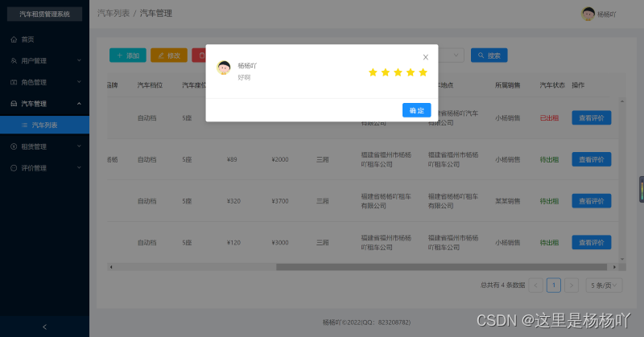Screen dimensions: 644x337
Task: Open the user avatar in the top right
Action: point(588,14)
